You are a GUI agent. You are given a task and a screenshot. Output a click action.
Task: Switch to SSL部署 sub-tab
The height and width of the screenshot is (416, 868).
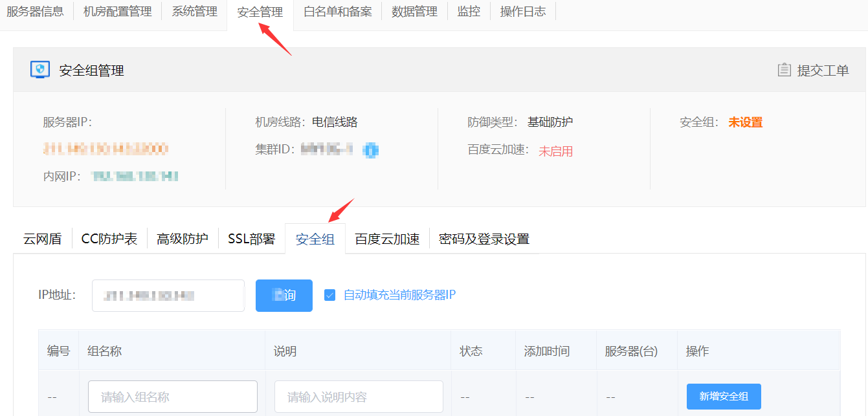(251, 239)
